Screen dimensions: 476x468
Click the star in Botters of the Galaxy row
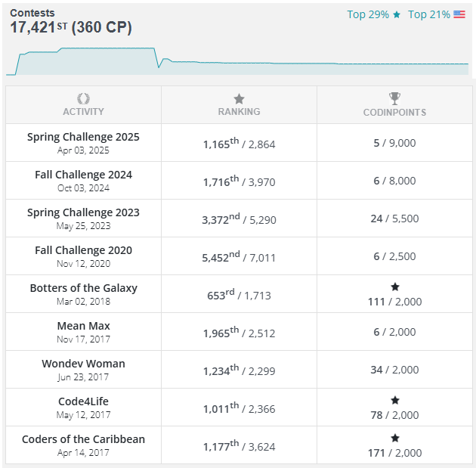[394, 287]
